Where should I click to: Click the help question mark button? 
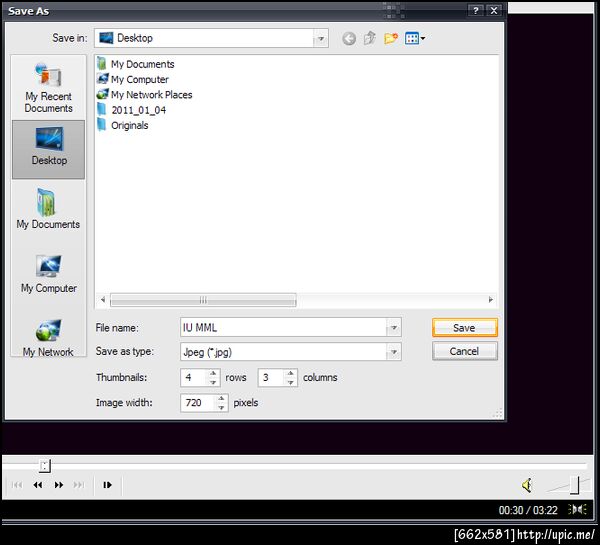point(476,11)
